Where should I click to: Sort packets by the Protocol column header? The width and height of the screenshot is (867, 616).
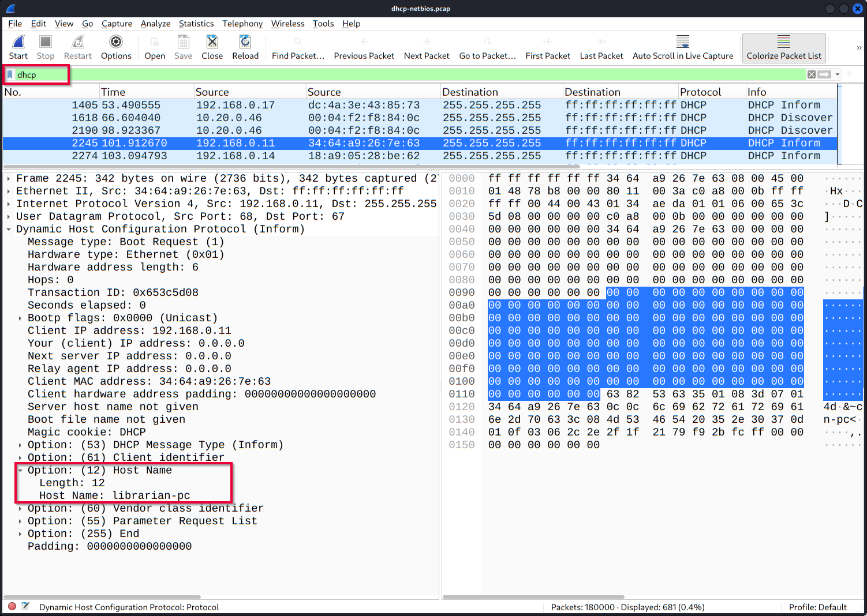coord(712,92)
